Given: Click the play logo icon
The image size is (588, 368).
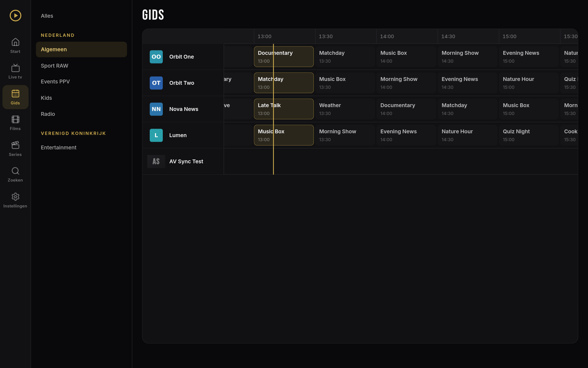Looking at the screenshot, I should click(16, 16).
